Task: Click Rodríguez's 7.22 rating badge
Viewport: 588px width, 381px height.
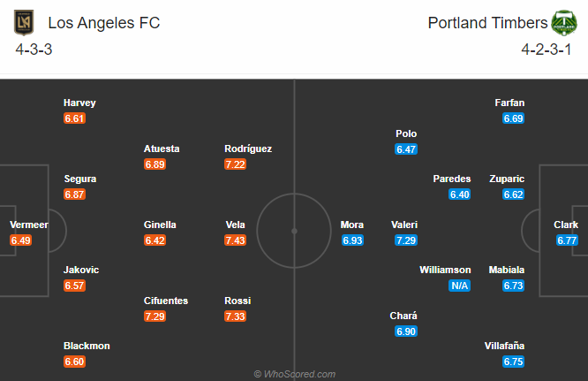Action: pos(236,164)
